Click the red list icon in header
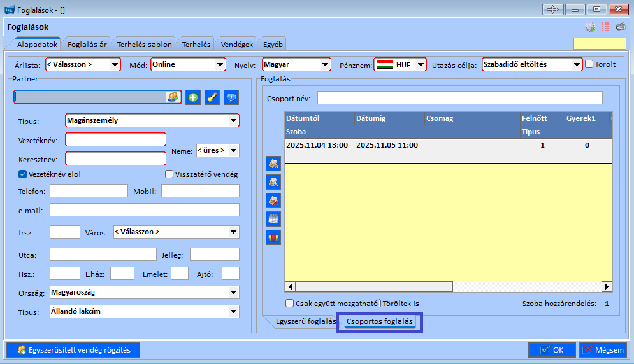634x364 pixels. (x=605, y=27)
